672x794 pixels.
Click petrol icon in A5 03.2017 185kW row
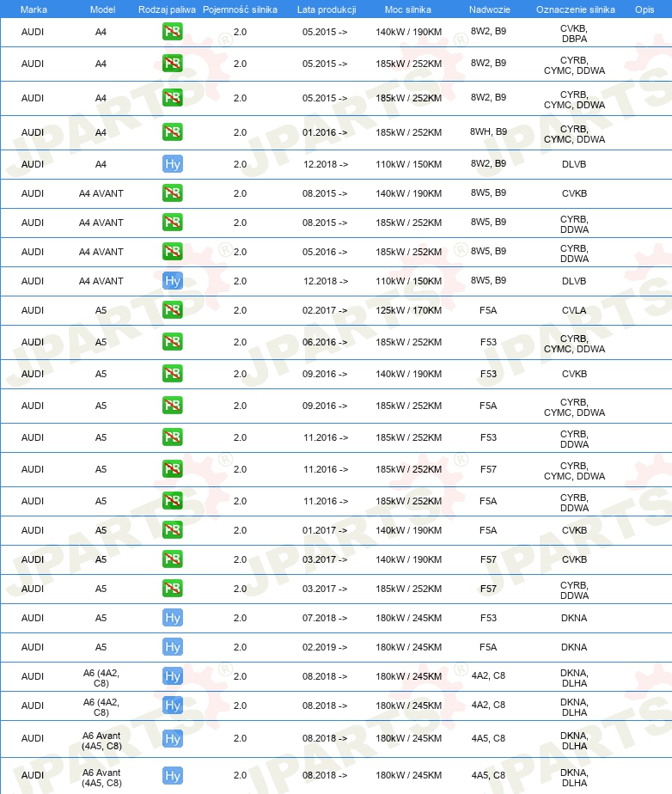[x=172, y=589]
